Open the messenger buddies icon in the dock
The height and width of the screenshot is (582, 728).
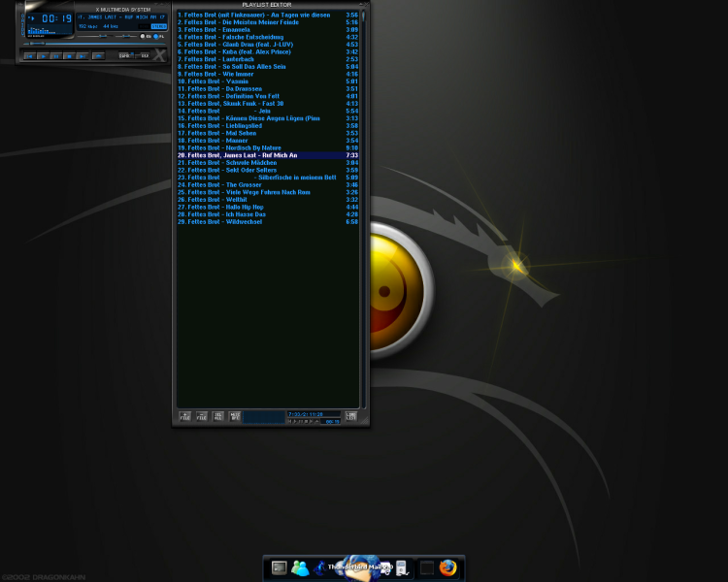pos(300,567)
